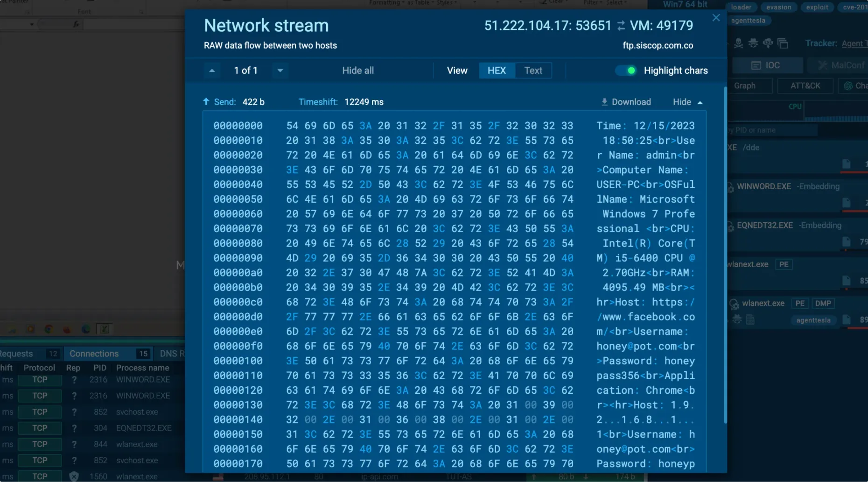Switch to Text view
Viewport: 868px width, 482px height.
pyautogui.click(x=533, y=71)
